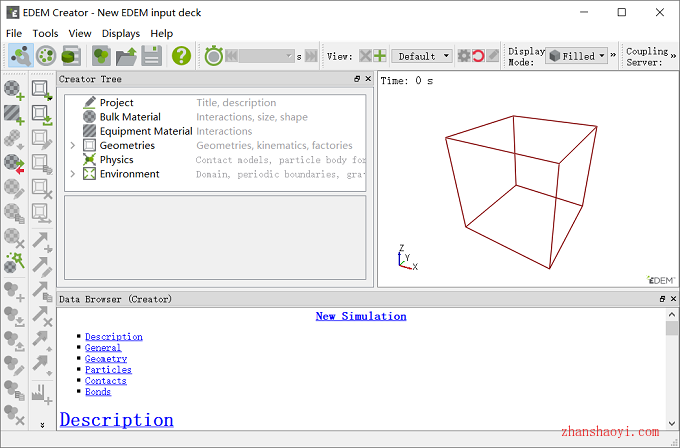This screenshot has height=448, width=680.
Task: Jump to the first time step
Action: pyautogui.click(x=232, y=56)
